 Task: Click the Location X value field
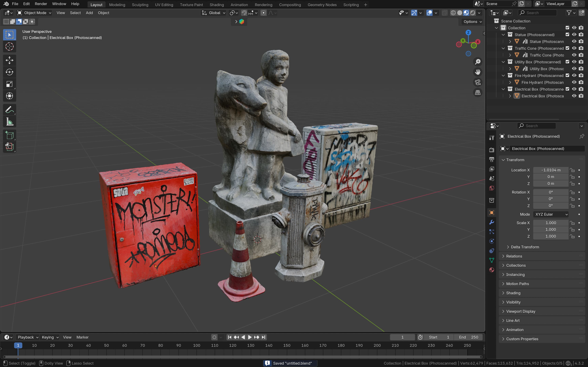click(x=550, y=170)
